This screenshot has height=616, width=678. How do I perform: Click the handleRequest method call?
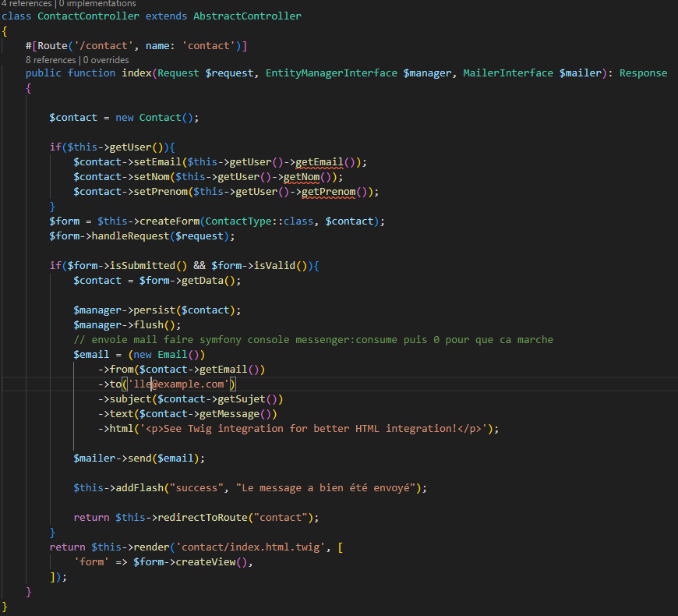[131, 236]
